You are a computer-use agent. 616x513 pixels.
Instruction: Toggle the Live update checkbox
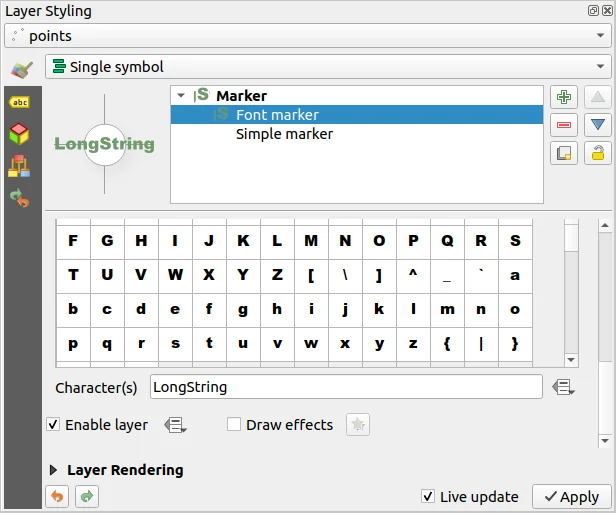tap(428, 496)
